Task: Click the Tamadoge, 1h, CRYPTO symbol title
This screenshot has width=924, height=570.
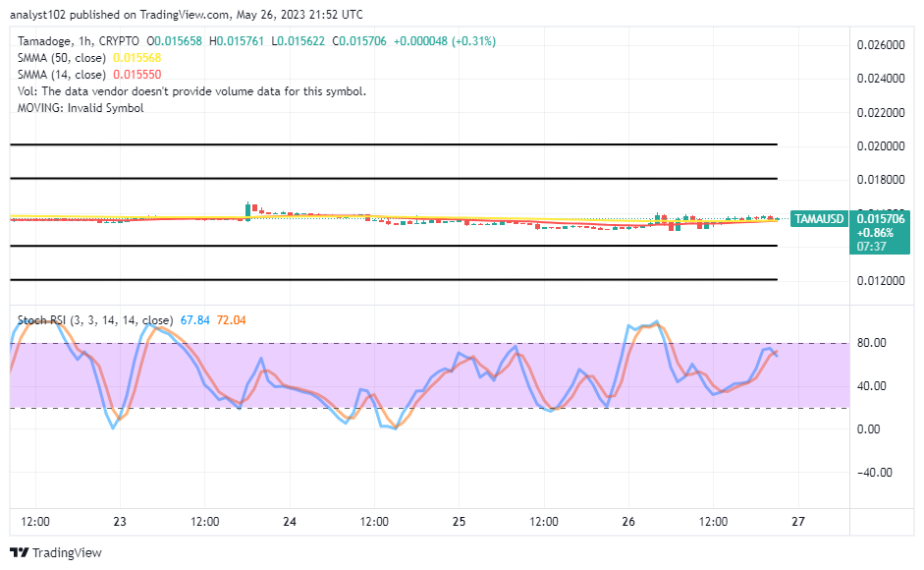Action: [x=79, y=41]
